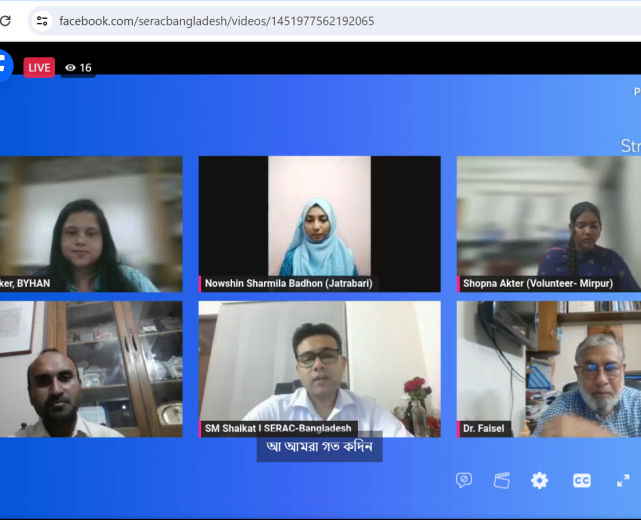Click the name label 'Shopna Akter (Volunteer- Mirpur)'

[538, 283]
